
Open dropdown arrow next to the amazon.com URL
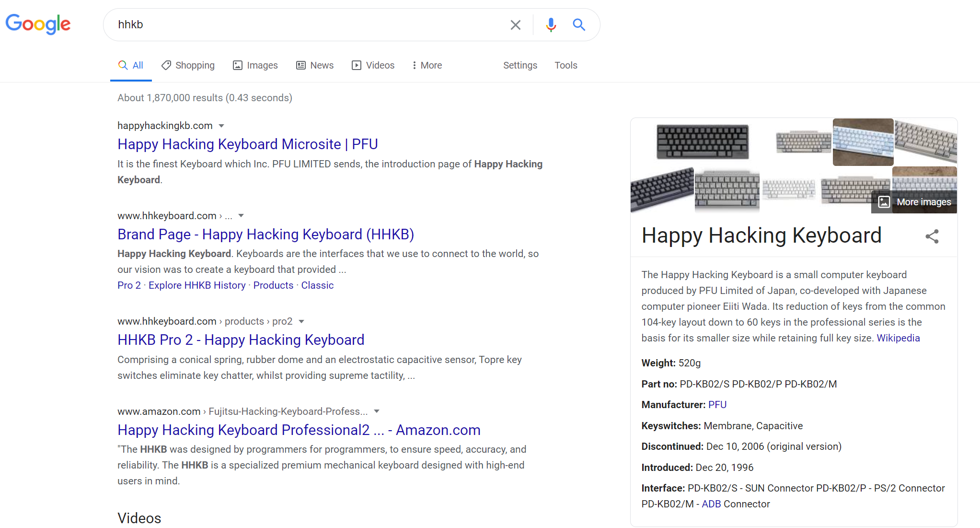point(377,411)
